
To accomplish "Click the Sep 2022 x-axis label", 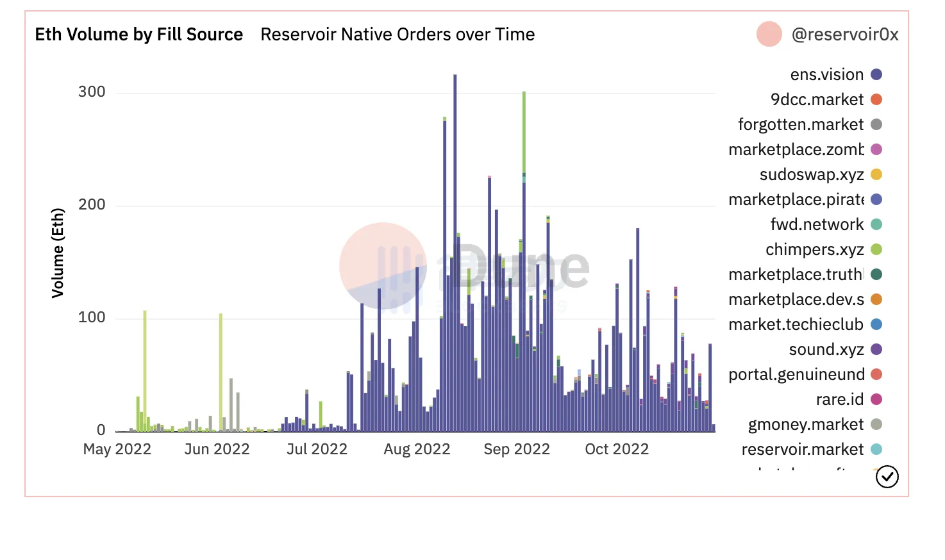I will coord(517,449).
